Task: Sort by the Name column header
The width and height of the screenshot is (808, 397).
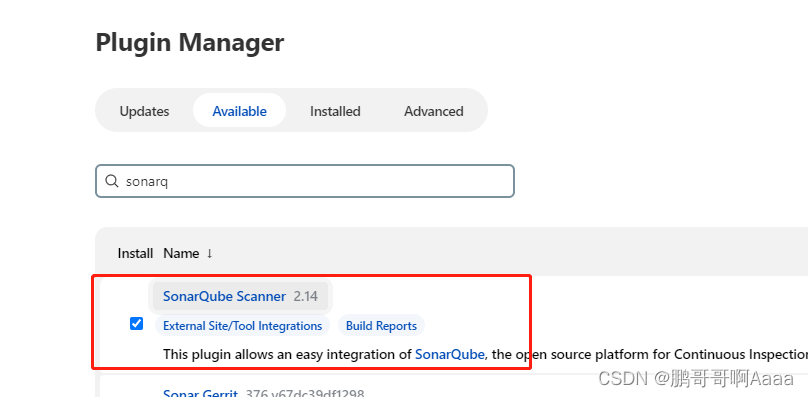Action: 181,254
